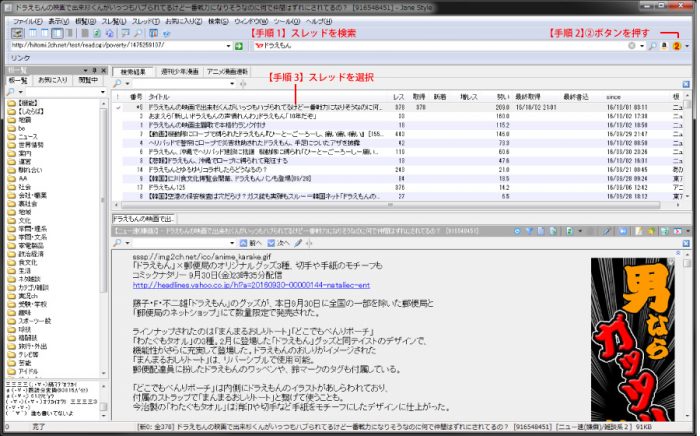This screenshot has width=700, height=436.
Task: Click the thread list horizontal scrollbar
Action: pos(391,205)
